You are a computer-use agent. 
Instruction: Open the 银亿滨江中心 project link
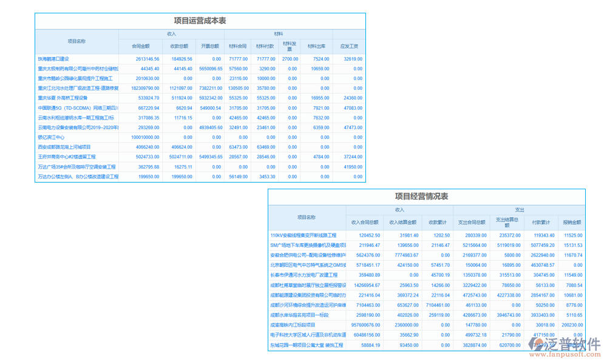[x=51, y=137]
